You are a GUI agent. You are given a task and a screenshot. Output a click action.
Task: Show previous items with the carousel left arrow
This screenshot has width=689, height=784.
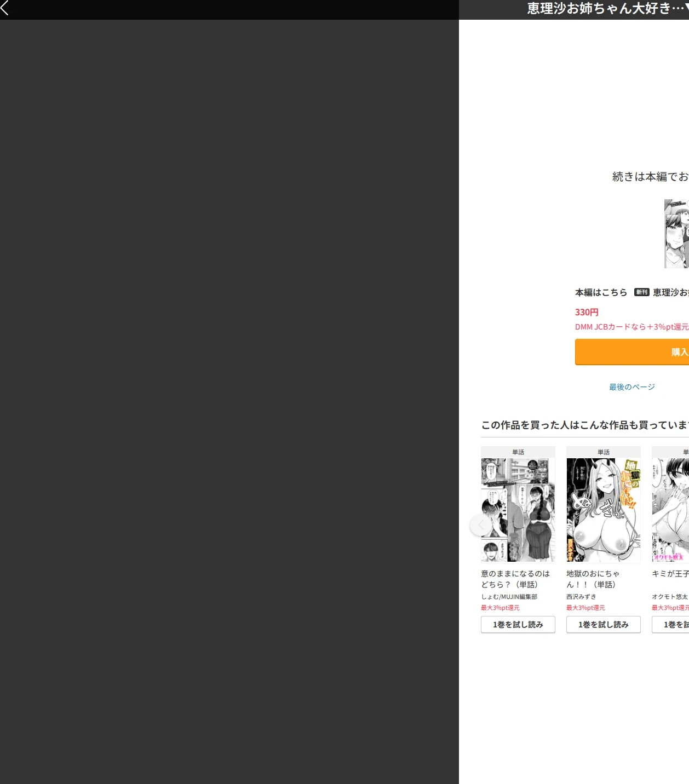click(x=481, y=525)
